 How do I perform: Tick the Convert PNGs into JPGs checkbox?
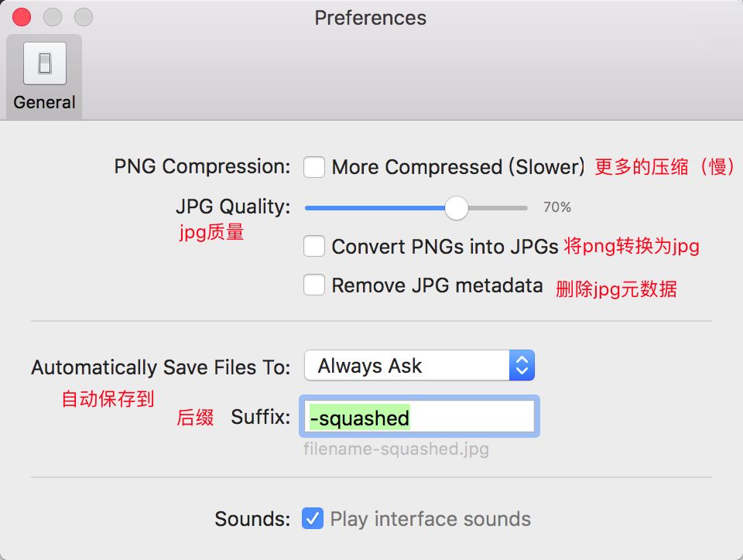pos(314,247)
